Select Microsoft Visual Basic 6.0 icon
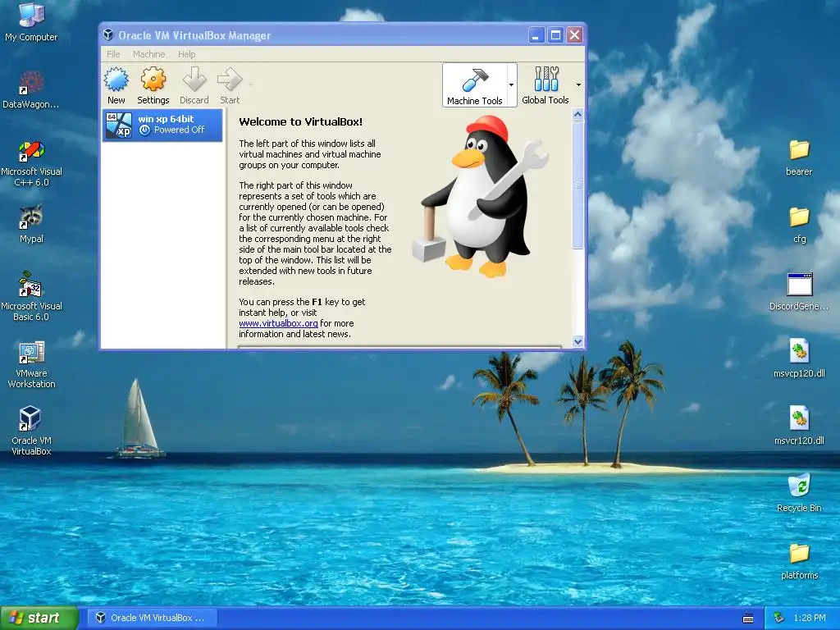This screenshot has width=840, height=630. coord(31,296)
